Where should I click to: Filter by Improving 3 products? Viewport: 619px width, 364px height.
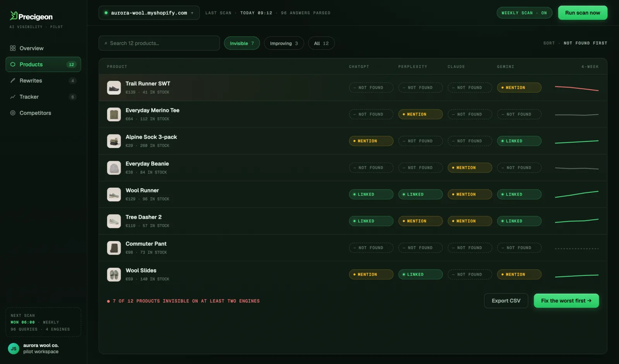pos(284,43)
